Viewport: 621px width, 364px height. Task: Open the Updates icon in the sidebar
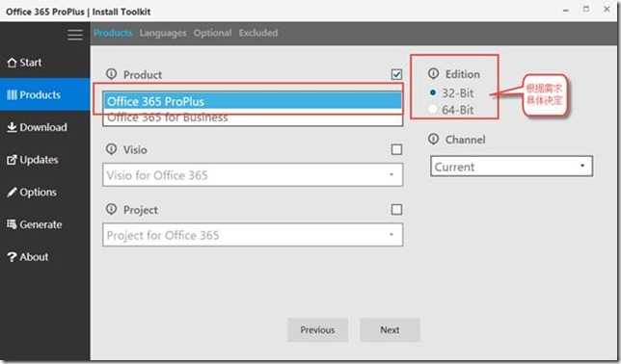point(12,160)
